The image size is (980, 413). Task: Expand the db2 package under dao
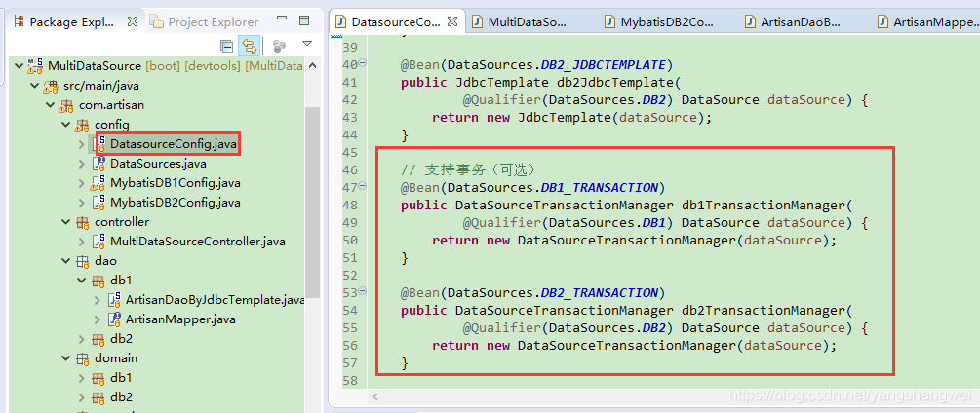click(x=82, y=339)
